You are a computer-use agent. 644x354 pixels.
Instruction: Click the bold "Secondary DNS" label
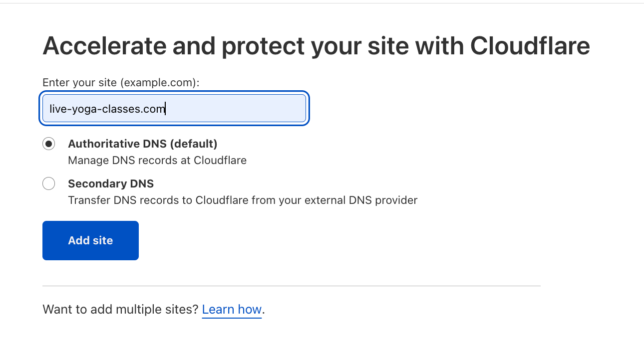[x=111, y=184]
